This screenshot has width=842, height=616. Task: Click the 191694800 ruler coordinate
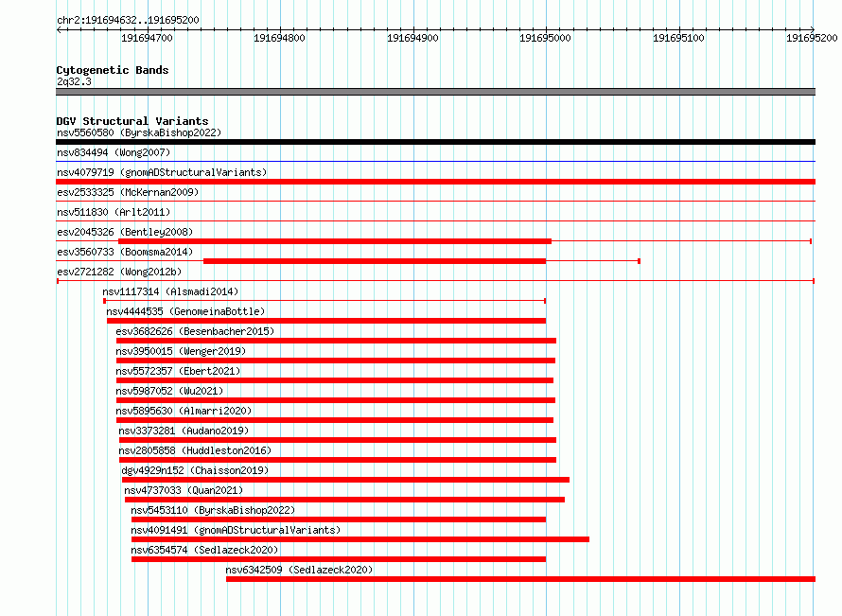[x=279, y=38]
